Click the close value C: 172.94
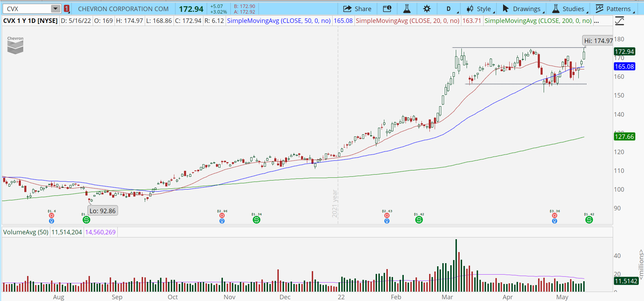Image resolution: width=644 pixels, height=301 pixels. tap(188, 21)
